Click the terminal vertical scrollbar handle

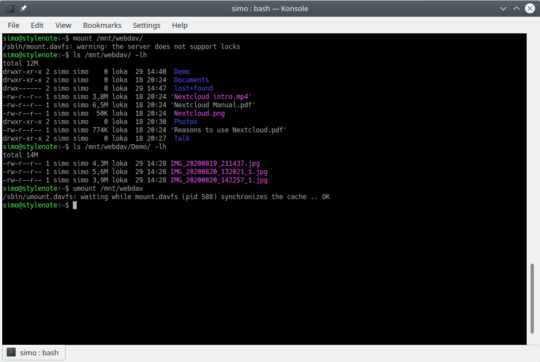tap(532, 298)
